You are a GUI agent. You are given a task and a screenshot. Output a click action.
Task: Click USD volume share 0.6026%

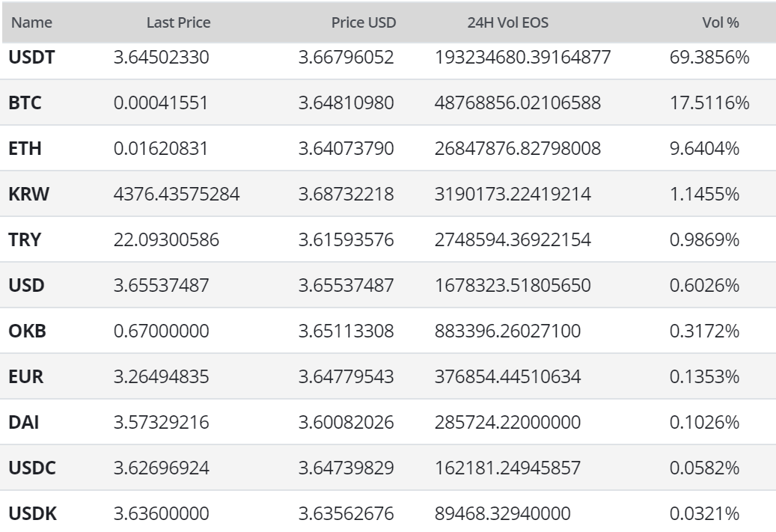pyautogui.click(x=705, y=286)
